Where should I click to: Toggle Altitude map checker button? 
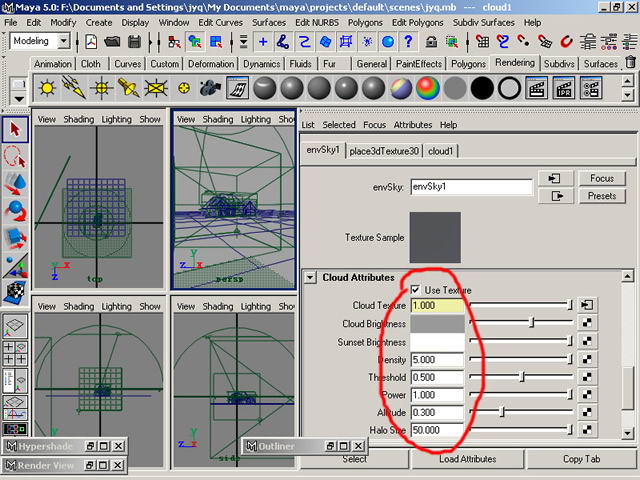[587, 412]
